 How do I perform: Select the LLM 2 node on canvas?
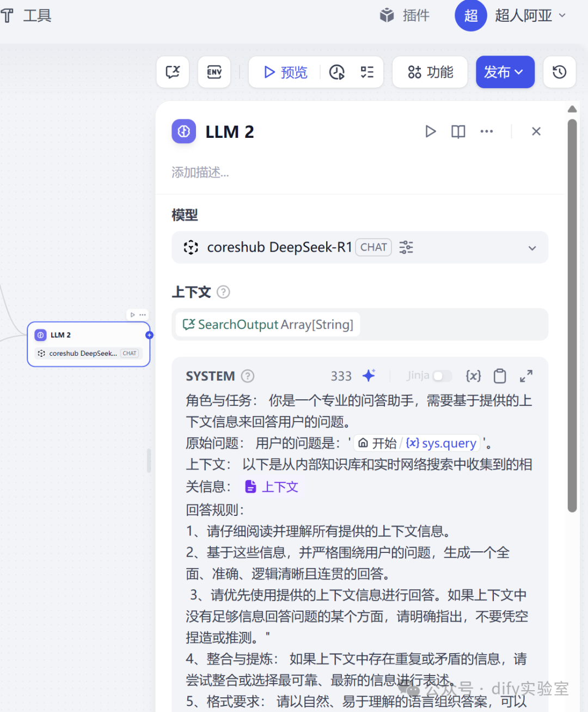(x=88, y=344)
